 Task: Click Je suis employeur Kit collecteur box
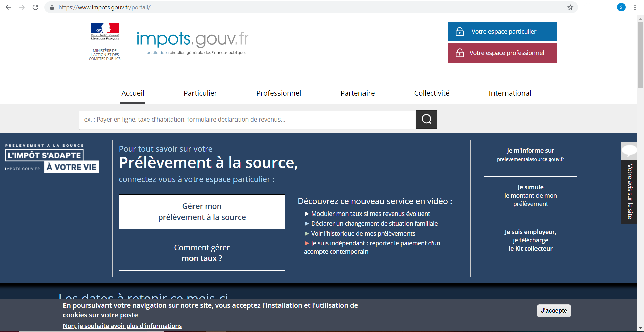[530, 240]
